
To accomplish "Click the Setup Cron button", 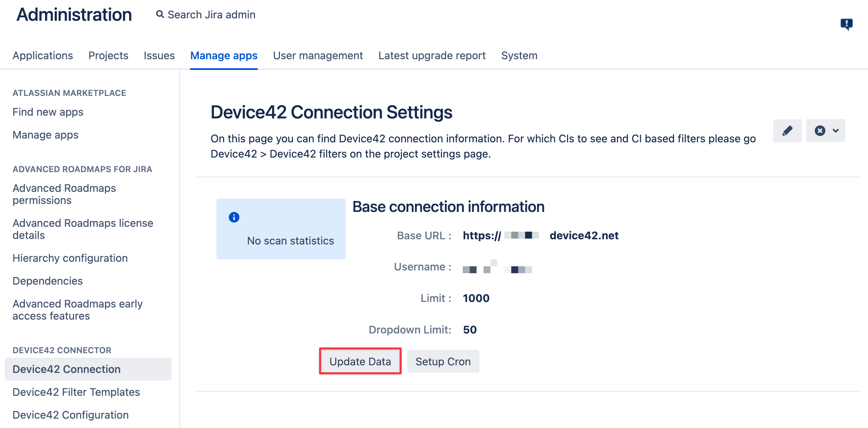I will tap(443, 361).
